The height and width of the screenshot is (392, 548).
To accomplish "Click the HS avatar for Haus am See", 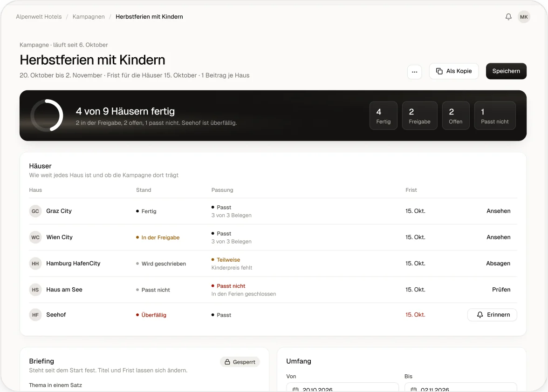I will click(35, 290).
